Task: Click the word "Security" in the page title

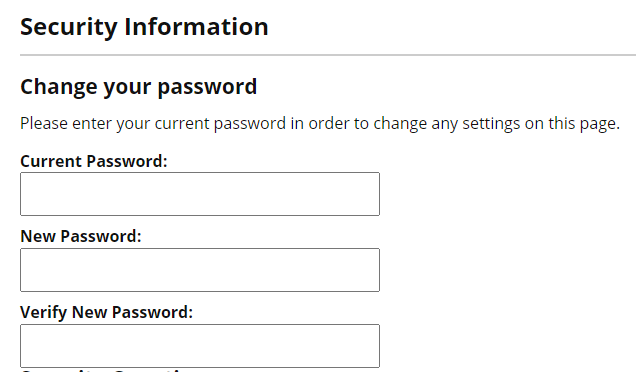Action: [69, 28]
